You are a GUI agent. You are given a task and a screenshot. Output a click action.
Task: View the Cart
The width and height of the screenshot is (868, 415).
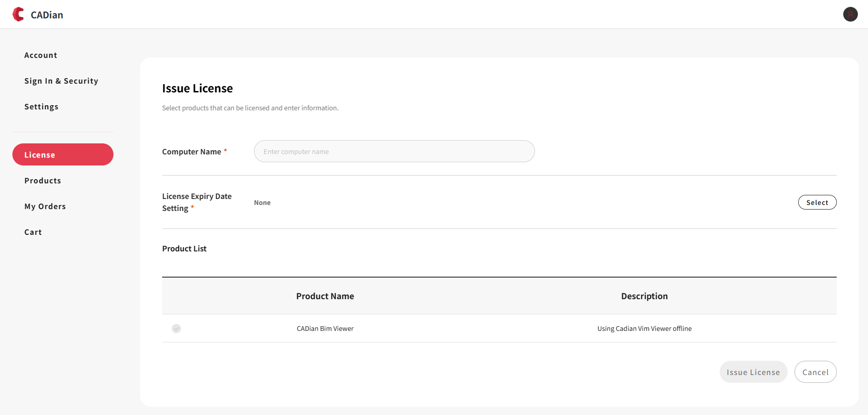point(33,232)
